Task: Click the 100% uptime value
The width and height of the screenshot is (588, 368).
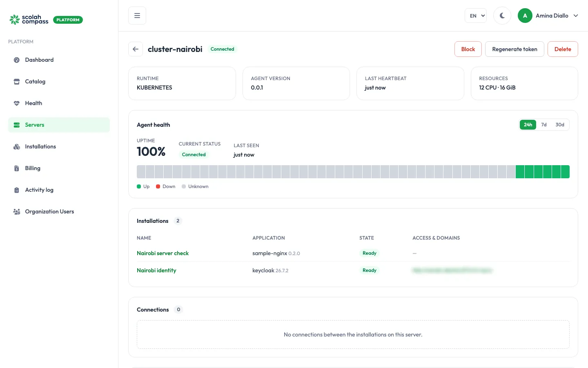Action: [151, 152]
